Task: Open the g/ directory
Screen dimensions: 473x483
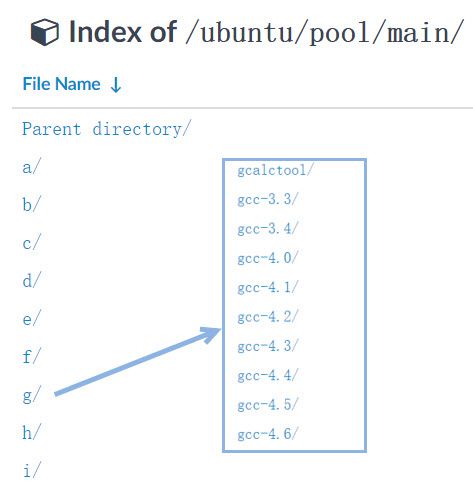Action: point(32,395)
